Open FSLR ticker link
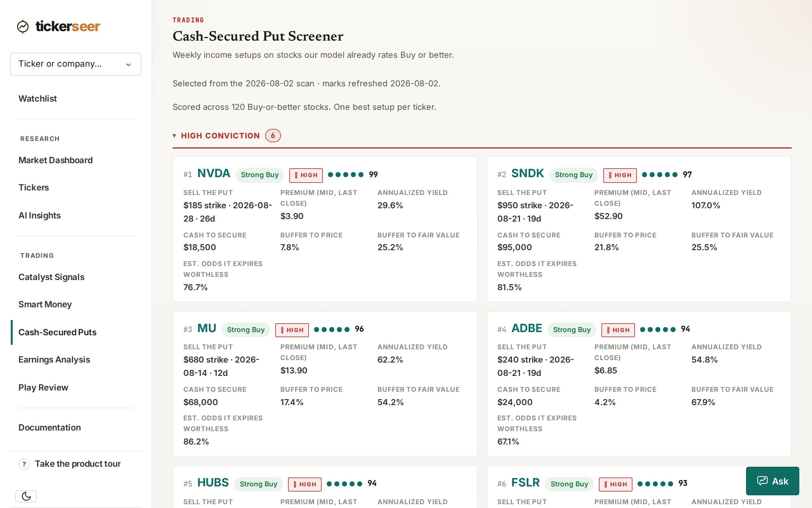812x508 pixels. (x=526, y=483)
